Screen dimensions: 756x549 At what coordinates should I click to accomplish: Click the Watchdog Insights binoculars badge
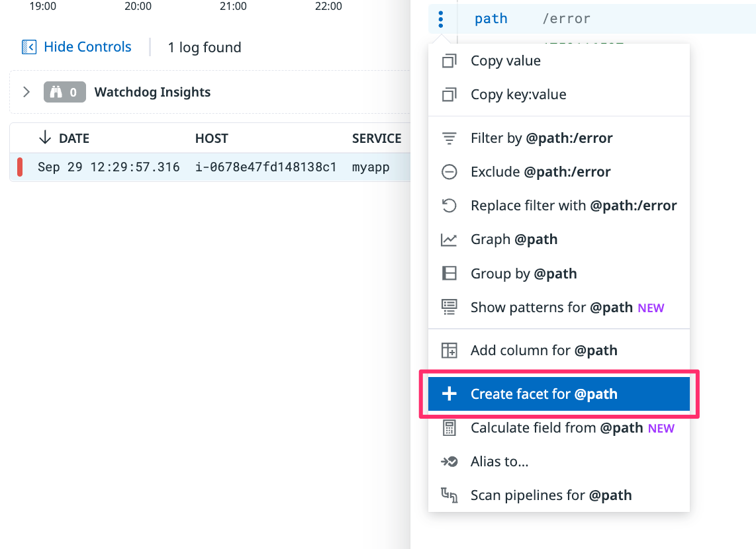(x=65, y=92)
